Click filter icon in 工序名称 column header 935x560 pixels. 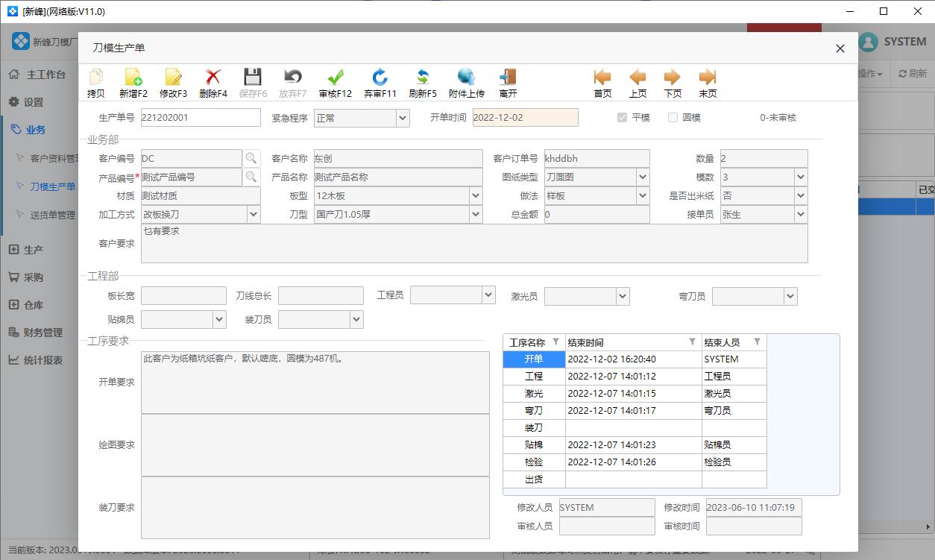[x=555, y=342]
